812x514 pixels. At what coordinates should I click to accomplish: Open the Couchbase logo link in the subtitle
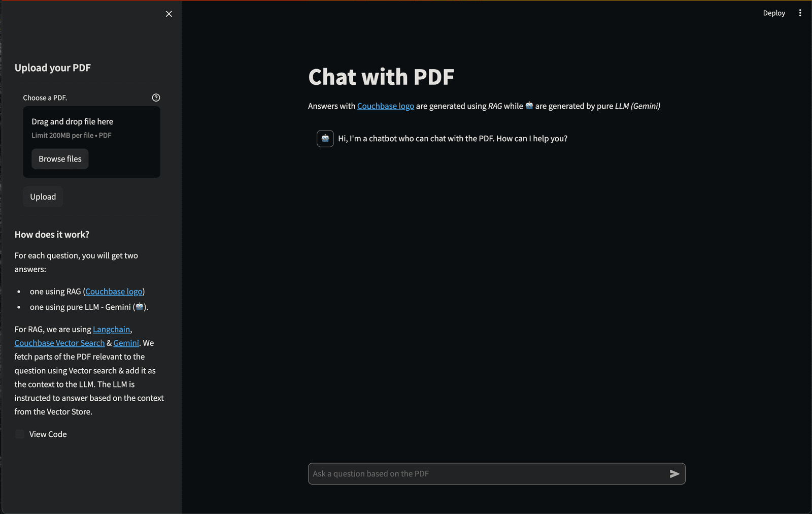point(385,106)
